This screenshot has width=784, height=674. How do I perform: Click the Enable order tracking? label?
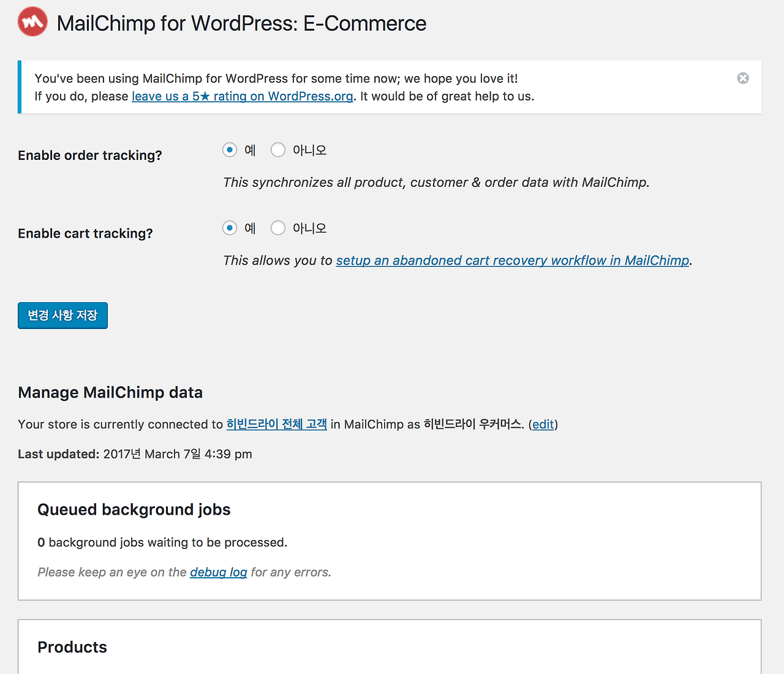pyautogui.click(x=90, y=156)
